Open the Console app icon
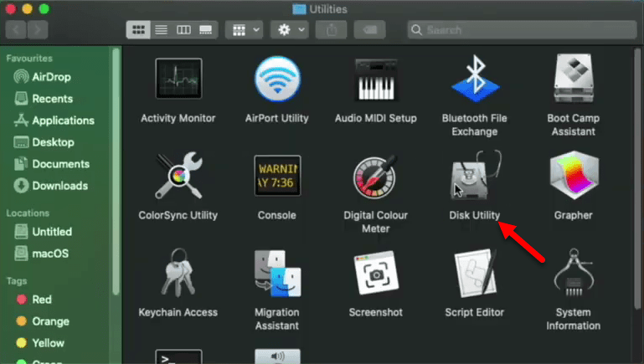 tap(277, 176)
